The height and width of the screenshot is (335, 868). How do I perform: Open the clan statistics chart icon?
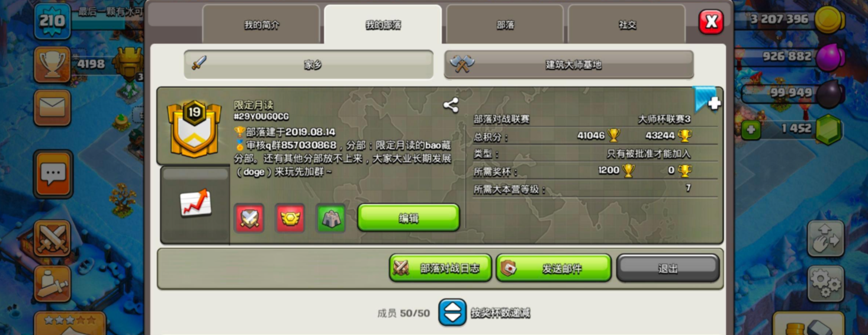195,203
